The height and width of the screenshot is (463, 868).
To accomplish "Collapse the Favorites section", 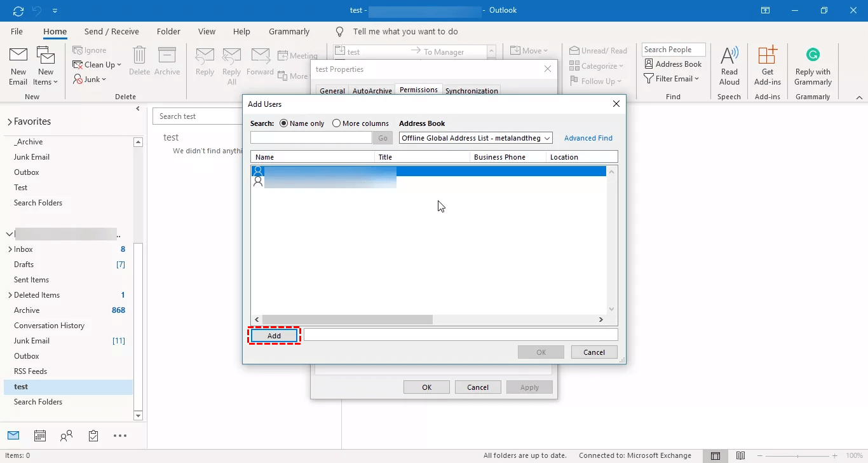I will pyautogui.click(x=10, y=121).
